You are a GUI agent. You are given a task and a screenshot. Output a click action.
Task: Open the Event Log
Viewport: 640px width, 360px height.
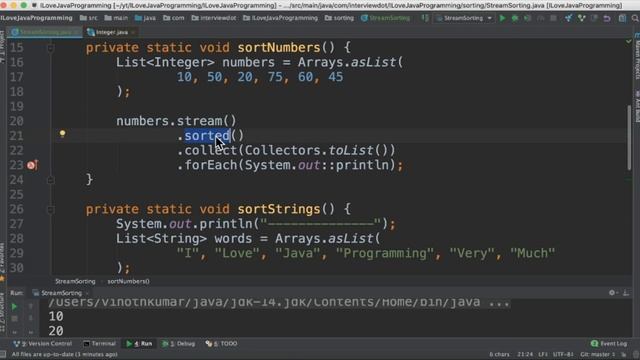tap(609, 344)
